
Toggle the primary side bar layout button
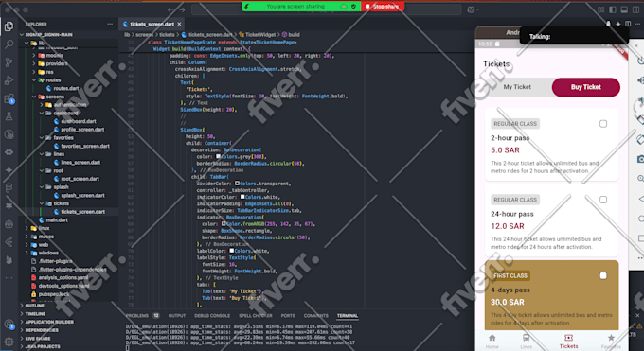[x=613, y=9]
